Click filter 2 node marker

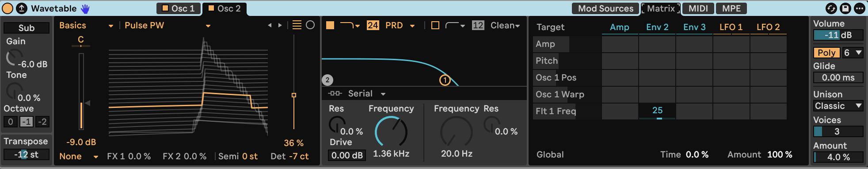pos(327,80)
